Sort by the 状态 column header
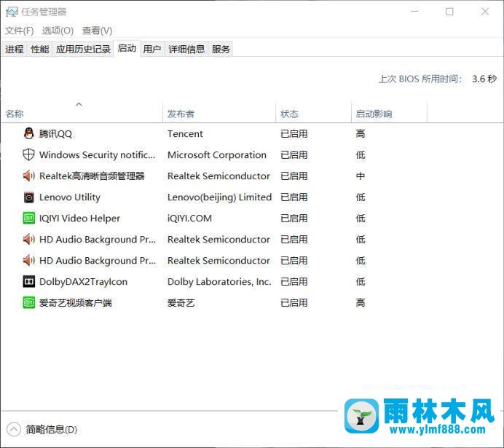Screen dimensions: 504x448 (x=313, y=114)
